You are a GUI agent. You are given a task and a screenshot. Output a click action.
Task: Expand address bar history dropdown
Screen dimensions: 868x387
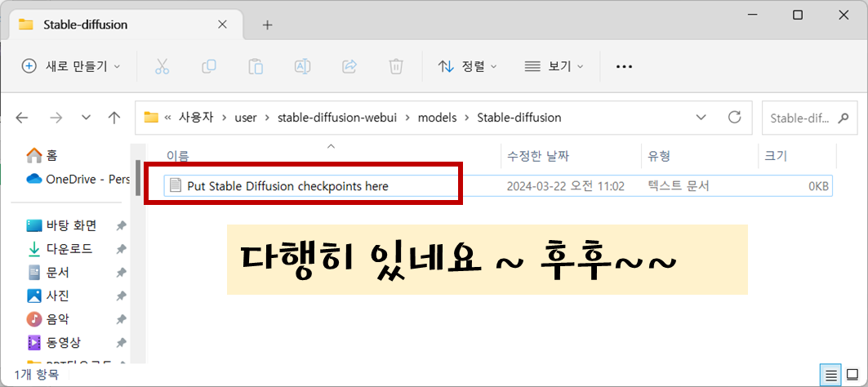coord(701,118)
